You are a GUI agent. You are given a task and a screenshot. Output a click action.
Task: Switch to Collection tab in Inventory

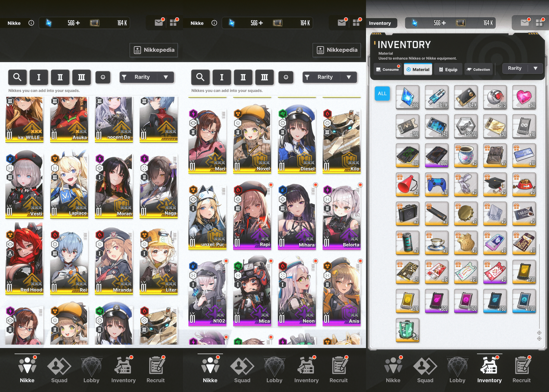478,69
